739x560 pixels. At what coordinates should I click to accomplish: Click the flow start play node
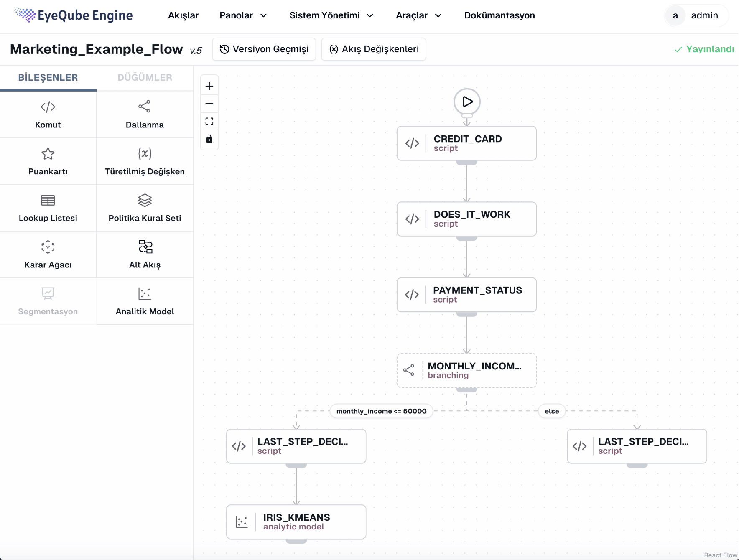pos(467,102)
